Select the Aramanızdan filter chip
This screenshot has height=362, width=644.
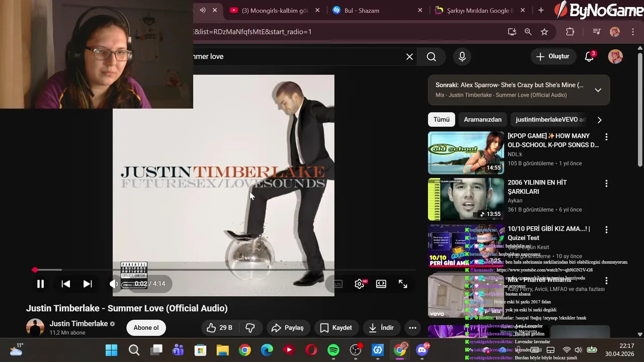482,120
